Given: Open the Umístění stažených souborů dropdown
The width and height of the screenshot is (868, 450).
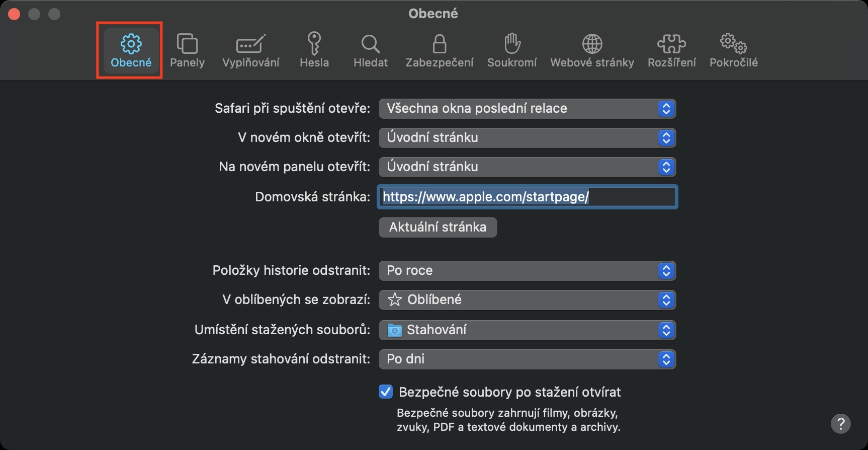Looking at the screenshot, I should tap(527, 330).
